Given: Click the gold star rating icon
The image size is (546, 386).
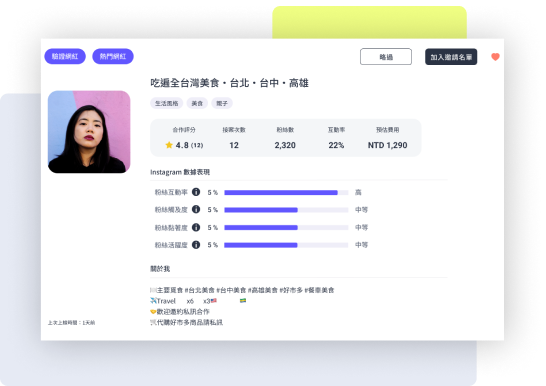Looking at the screenshot, I should pos(169,145).
